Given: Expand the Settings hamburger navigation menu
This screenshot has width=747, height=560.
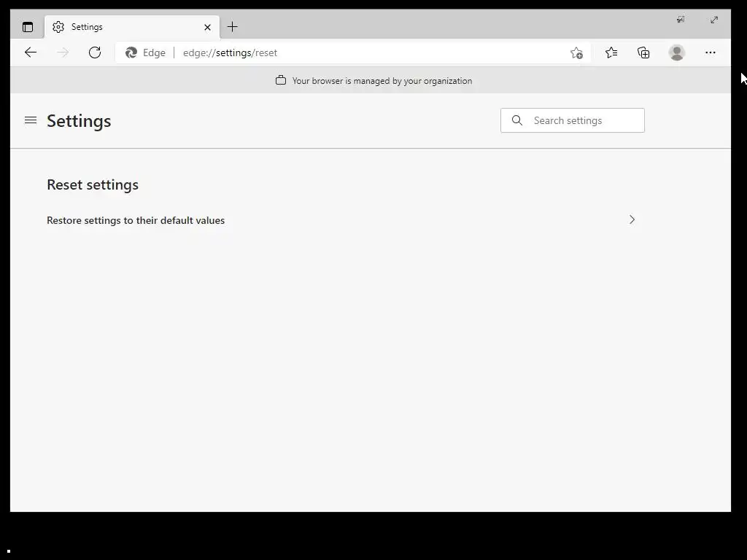Looking at the screenshot, I should tap(31, 120).
